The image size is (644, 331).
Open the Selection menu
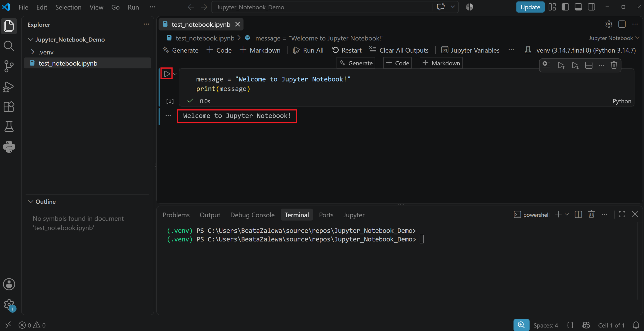[68, 7]
